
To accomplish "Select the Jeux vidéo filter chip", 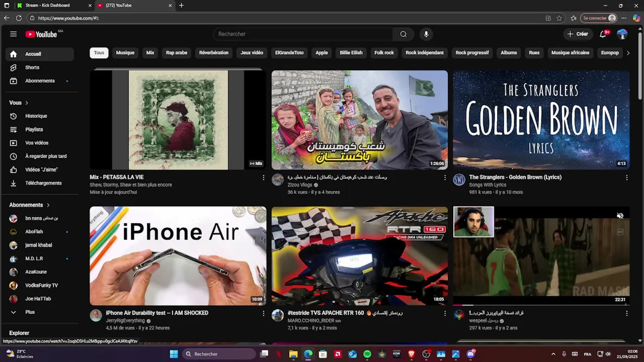I will coord(252,53).
